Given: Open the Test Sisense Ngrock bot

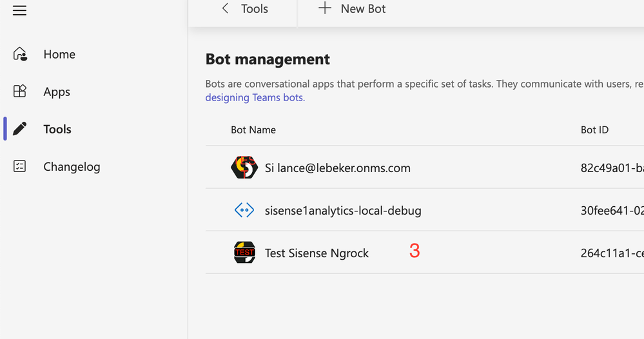Looking at the screenshot, I should pos(317,253).
